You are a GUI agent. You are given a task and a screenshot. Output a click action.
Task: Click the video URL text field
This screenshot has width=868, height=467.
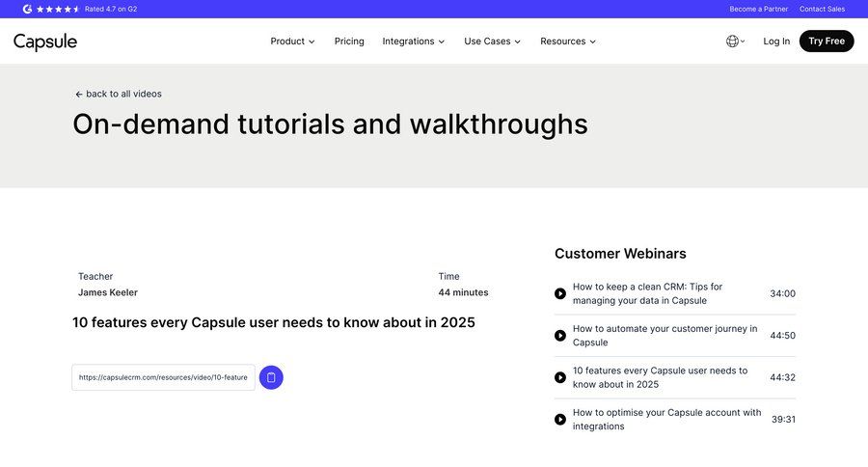pyautogui.click(x=163, y=377)
